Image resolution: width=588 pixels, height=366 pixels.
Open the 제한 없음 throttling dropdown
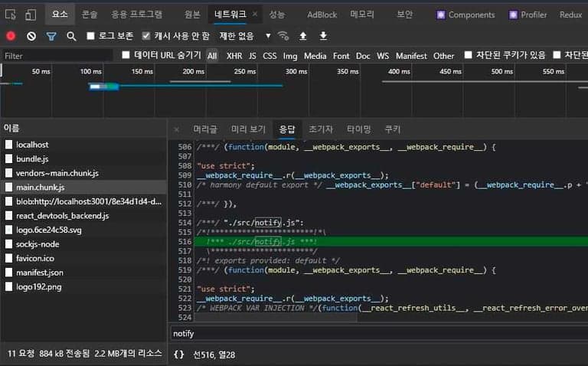245,36
